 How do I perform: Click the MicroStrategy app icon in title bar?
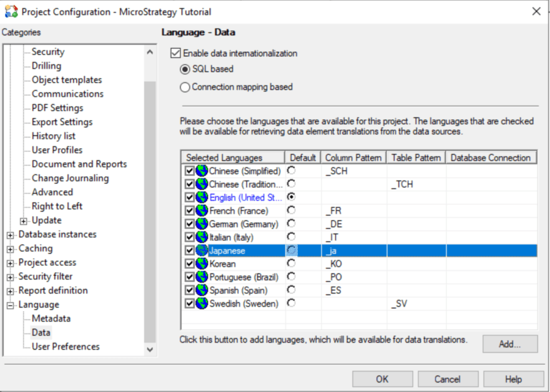pyautogui.click(x=11, y=12)
